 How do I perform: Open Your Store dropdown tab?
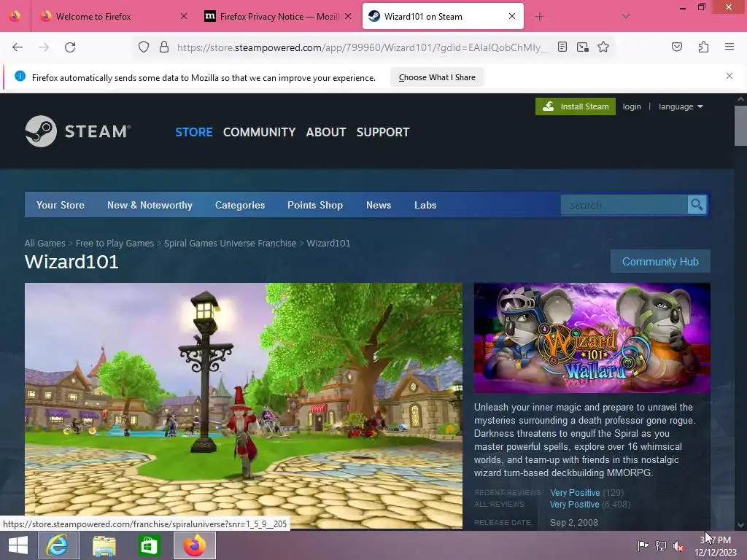[61, 205]
